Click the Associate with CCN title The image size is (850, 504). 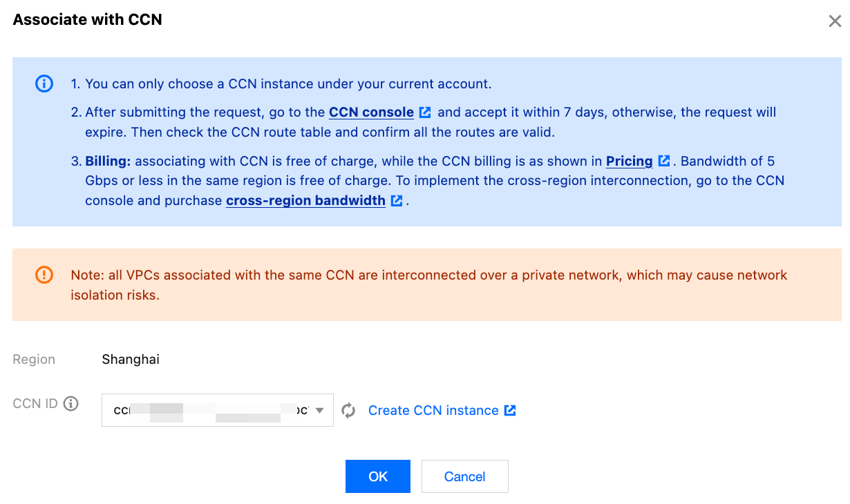click(x=88, y=19)
